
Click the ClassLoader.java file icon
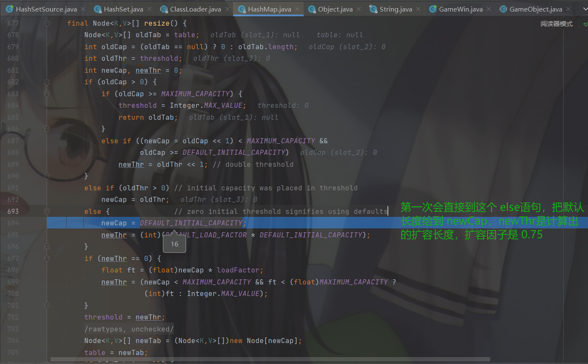pos(164,9)
